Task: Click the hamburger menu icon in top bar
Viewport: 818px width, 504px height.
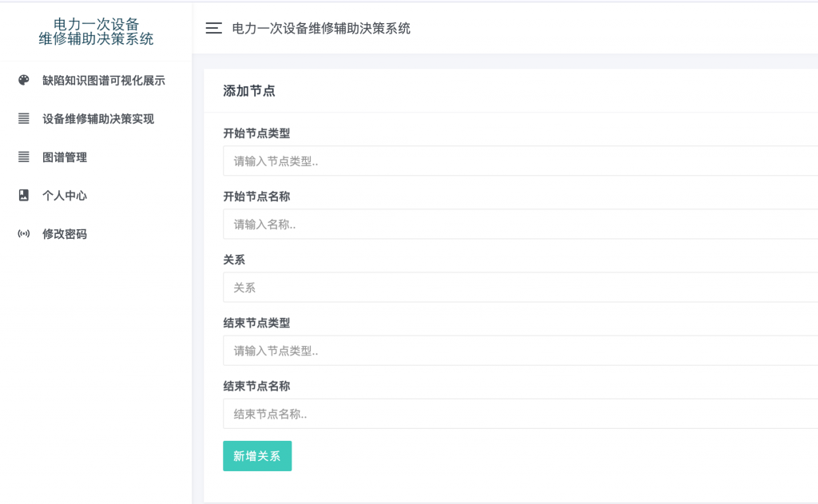Action: [213, 28]
